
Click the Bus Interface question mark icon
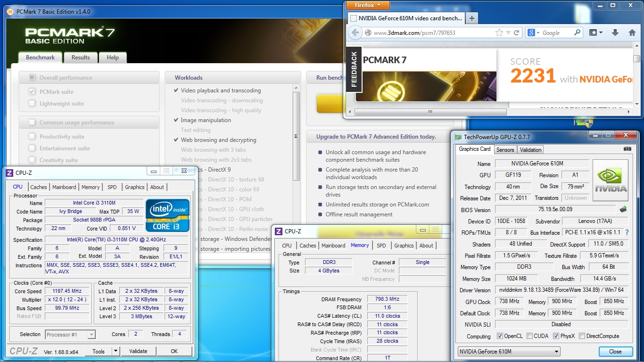point(627,232)
